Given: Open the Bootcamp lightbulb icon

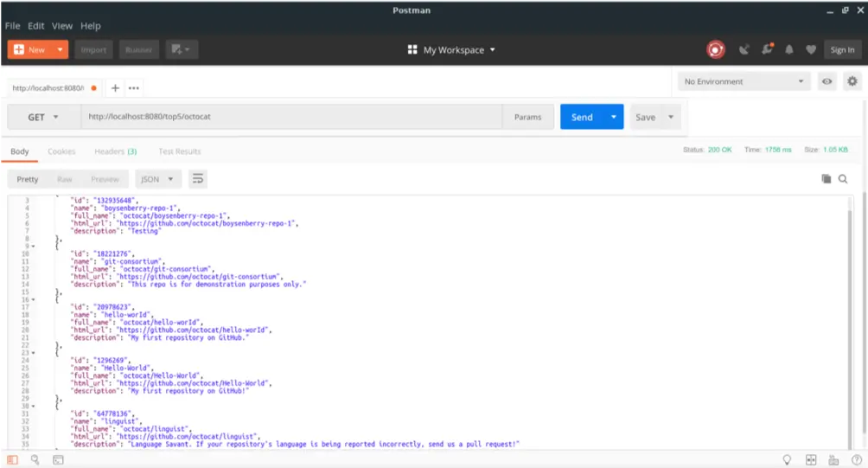Looking at the screenshot, I should [x=787, y=459].
